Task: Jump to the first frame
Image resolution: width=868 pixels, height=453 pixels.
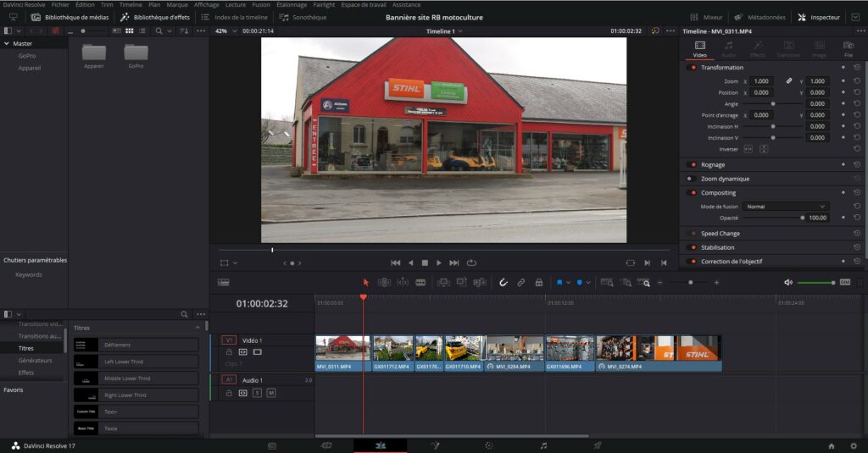Action: pos(395,262)
